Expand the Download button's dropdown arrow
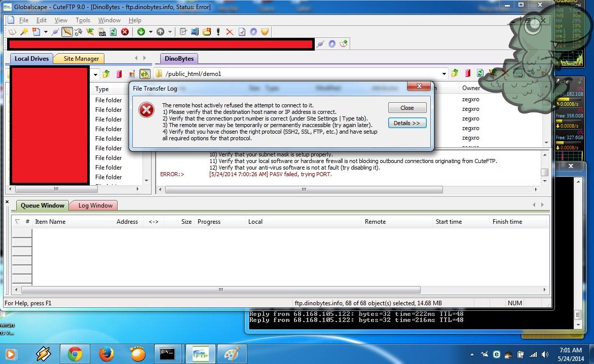The height and width of the screenshot is (364, 594). [150, 32]
